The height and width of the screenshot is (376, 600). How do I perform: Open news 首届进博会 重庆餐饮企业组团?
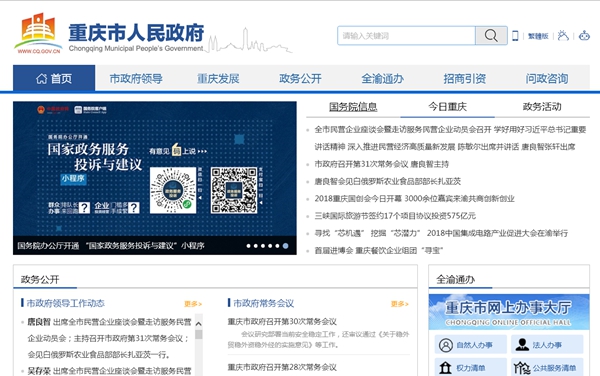[378, 250]
